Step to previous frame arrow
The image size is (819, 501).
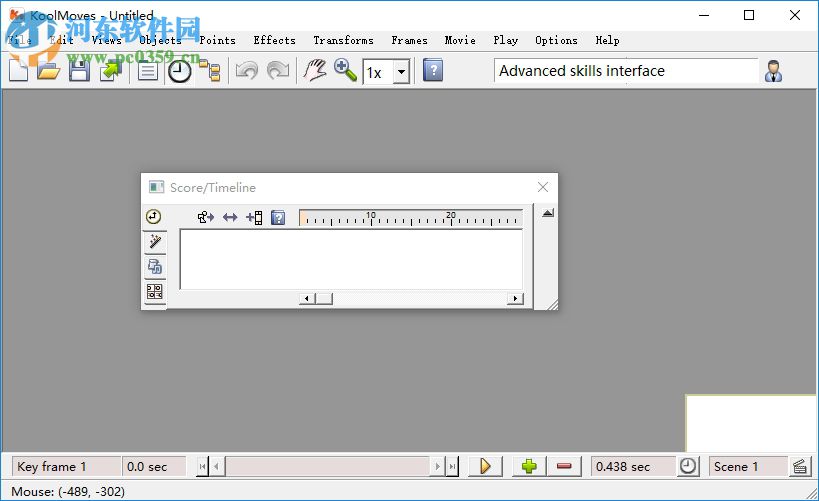tap(216, 467)
